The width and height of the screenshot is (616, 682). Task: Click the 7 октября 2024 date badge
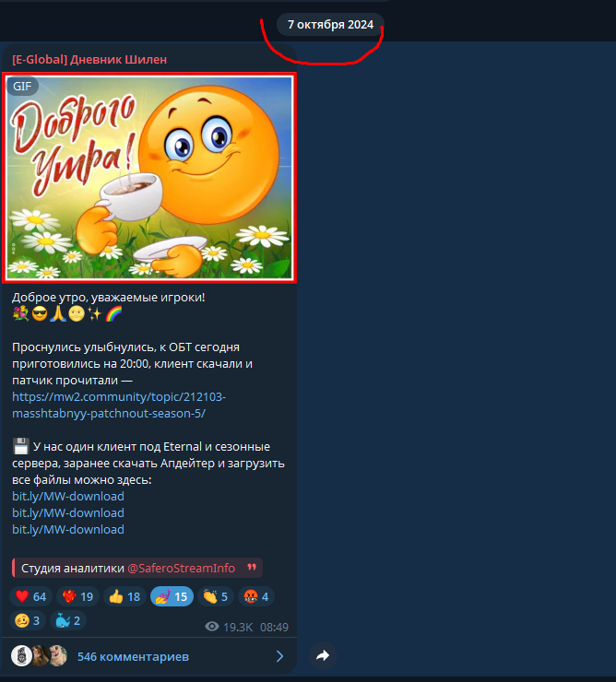click(x=330, y=24)
